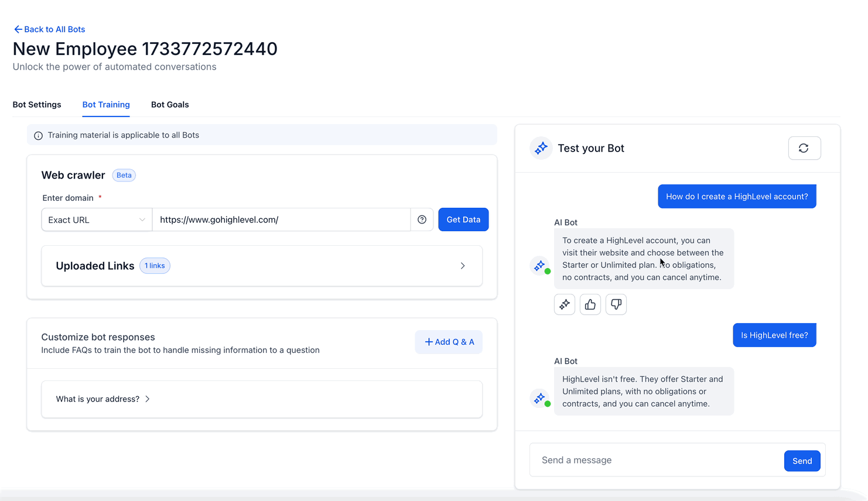Switch to the Bot Settings tab

[x=37, y=105]
